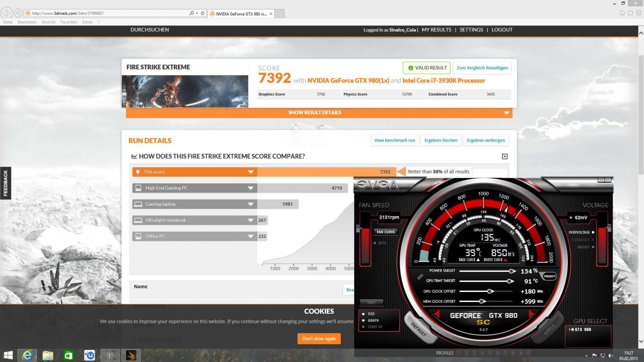
Task: Open the Ansicht menu
Action: tap(49, 22)
